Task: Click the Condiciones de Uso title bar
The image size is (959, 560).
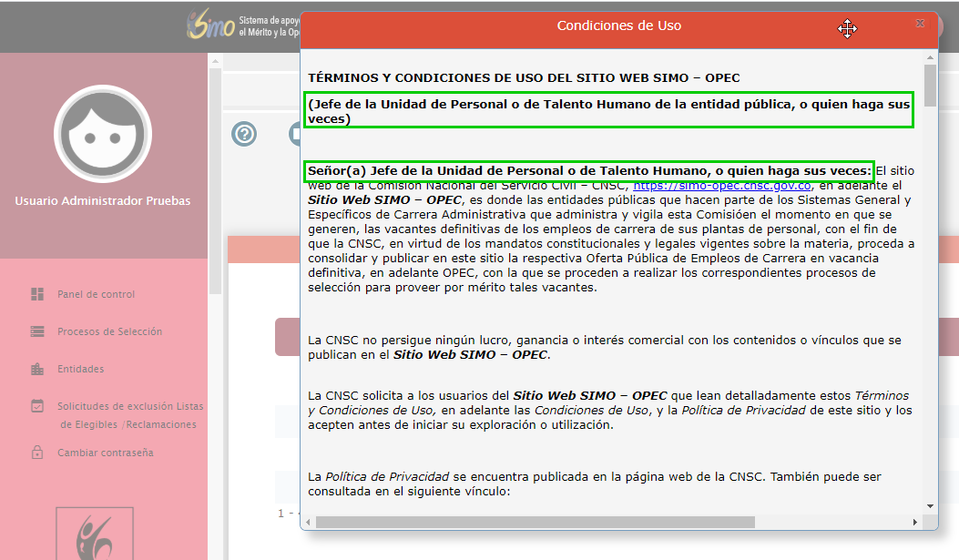Action: [618, 26]
